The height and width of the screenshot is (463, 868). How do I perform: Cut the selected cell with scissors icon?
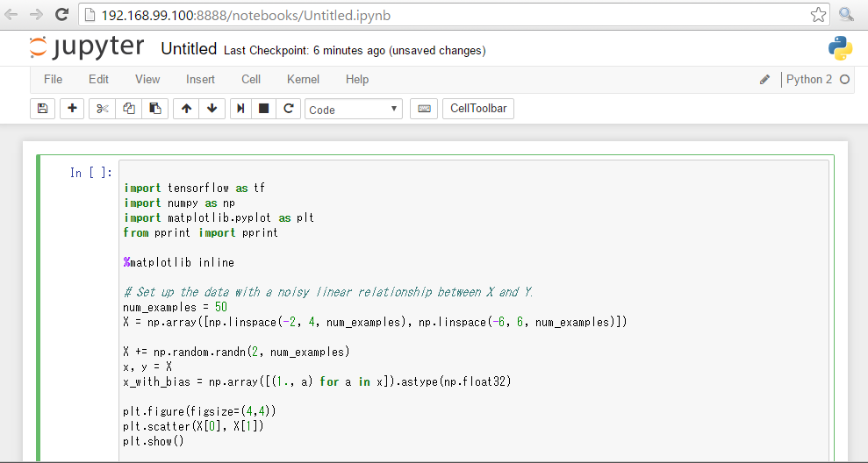[x=102, y=109]
